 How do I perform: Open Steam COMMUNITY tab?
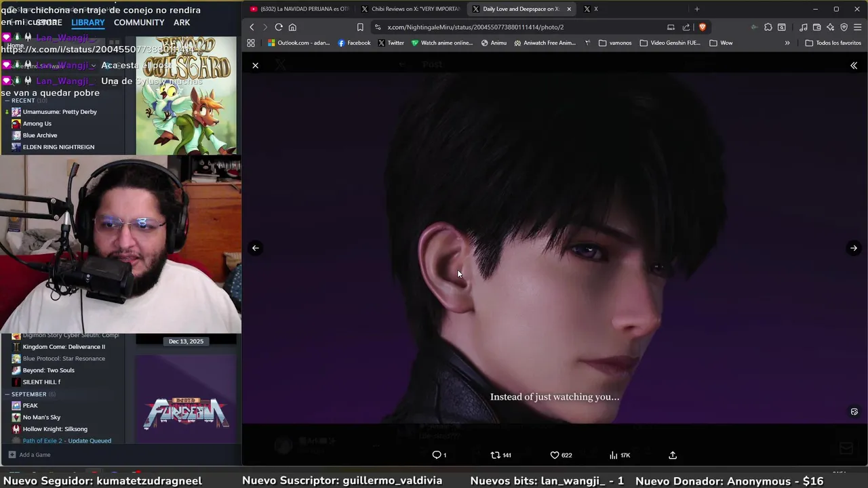coord(139,22)
